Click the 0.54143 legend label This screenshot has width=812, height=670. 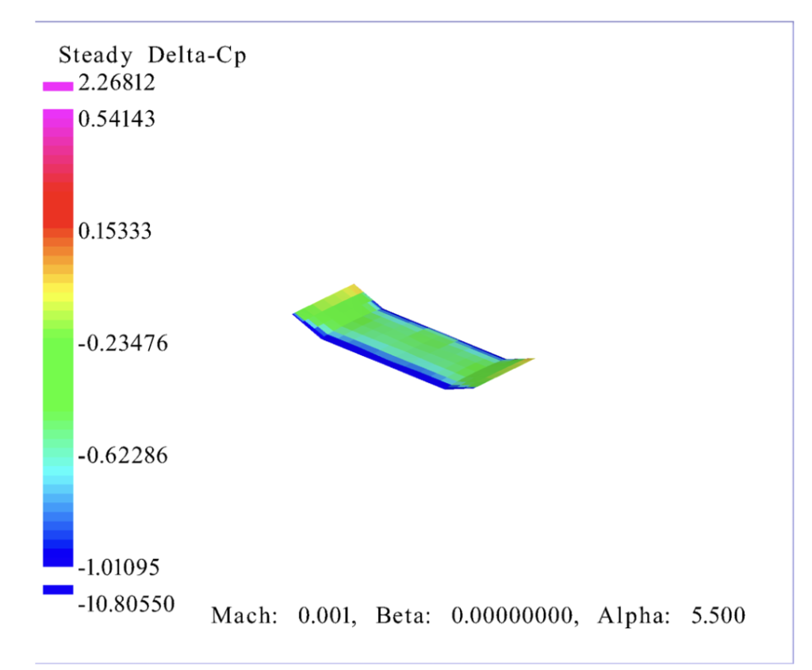click(x=117, y=119)
